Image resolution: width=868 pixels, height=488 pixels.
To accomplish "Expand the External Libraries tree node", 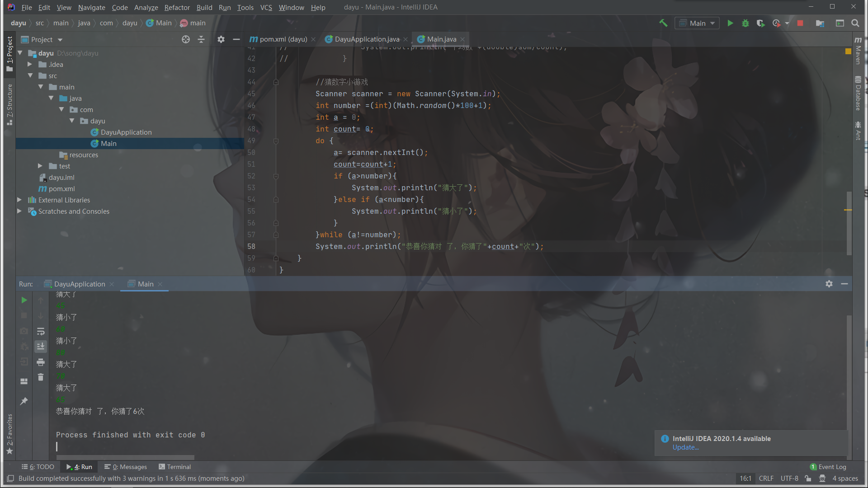I will 19,200.
